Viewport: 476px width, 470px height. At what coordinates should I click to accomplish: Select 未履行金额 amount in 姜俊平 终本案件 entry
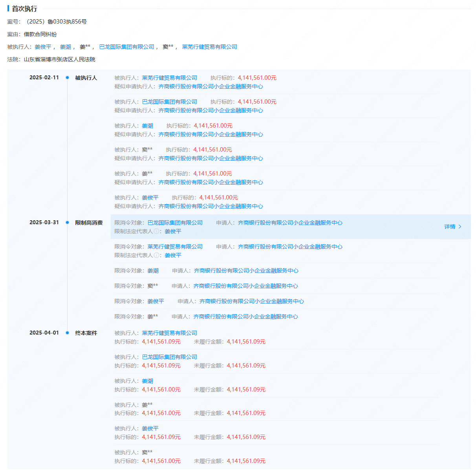246,437
